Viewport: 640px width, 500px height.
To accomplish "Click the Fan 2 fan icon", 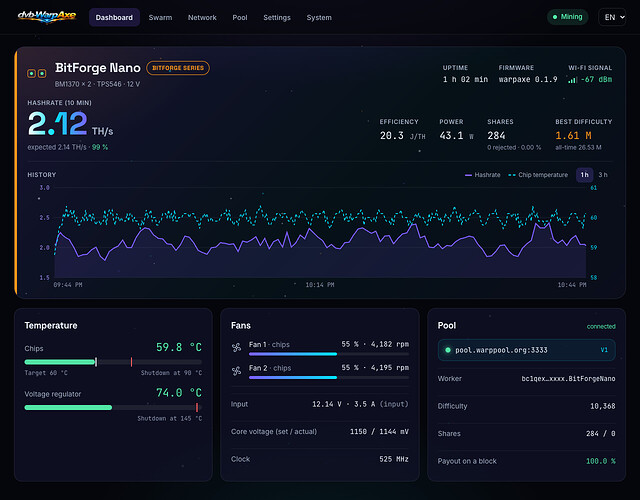I will click(236, 371).
